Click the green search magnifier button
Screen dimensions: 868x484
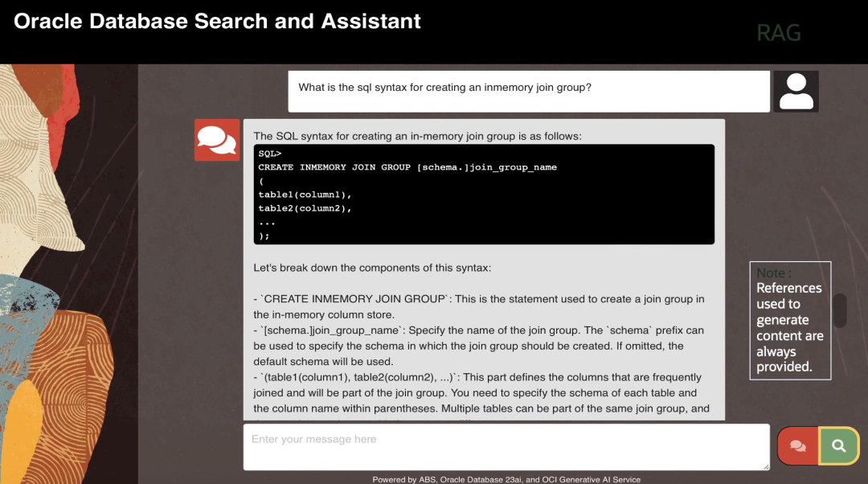click(838, 445)
